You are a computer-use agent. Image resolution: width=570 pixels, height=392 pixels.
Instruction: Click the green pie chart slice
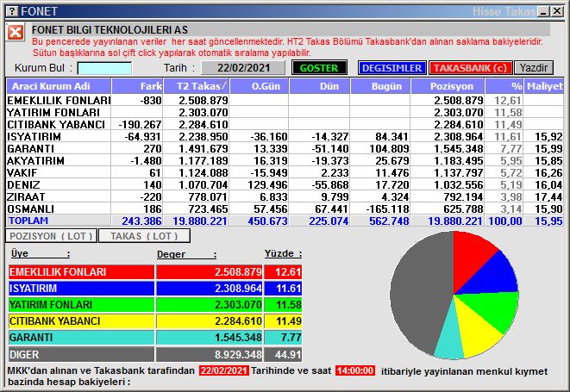[493, 308]
